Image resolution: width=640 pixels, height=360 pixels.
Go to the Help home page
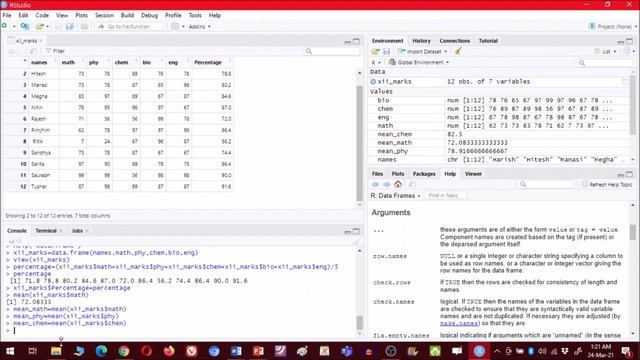pos(398,184)
